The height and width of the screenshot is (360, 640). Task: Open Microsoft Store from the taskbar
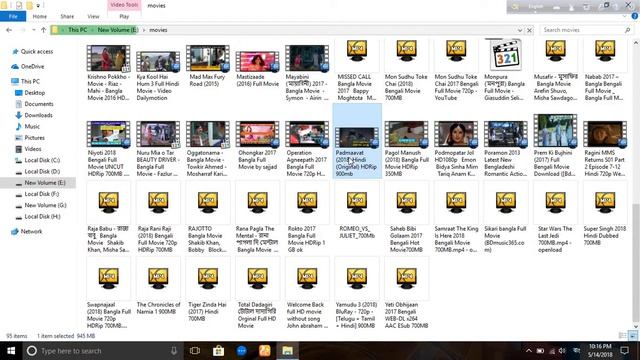(218, 351)
